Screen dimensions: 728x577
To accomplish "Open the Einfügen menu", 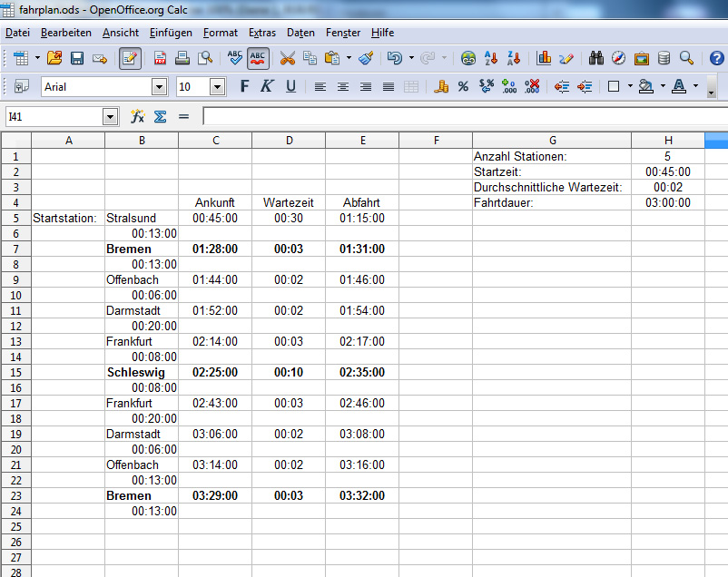I will tap(171, 33).
